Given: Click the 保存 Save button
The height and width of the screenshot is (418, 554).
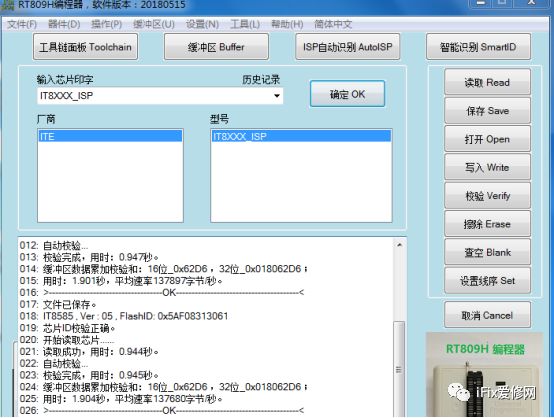Looking at the screenshot, I should tap(487, 111).
